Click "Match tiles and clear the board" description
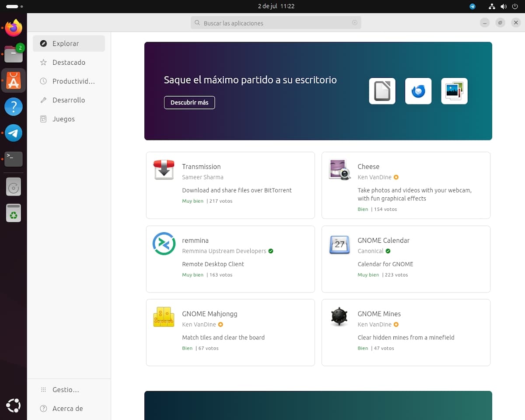Screen dimensions: 525x420 [223, 337]
